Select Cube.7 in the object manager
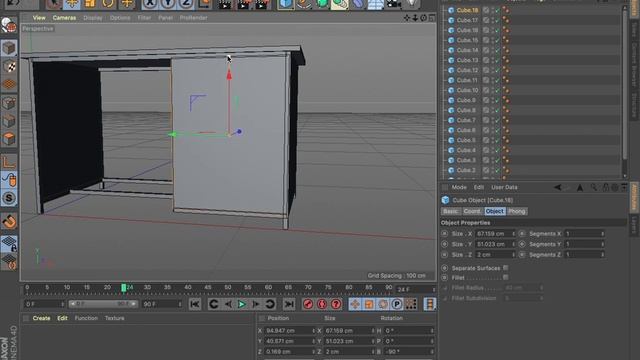This screenshot has width=640, height=360. 466,120
